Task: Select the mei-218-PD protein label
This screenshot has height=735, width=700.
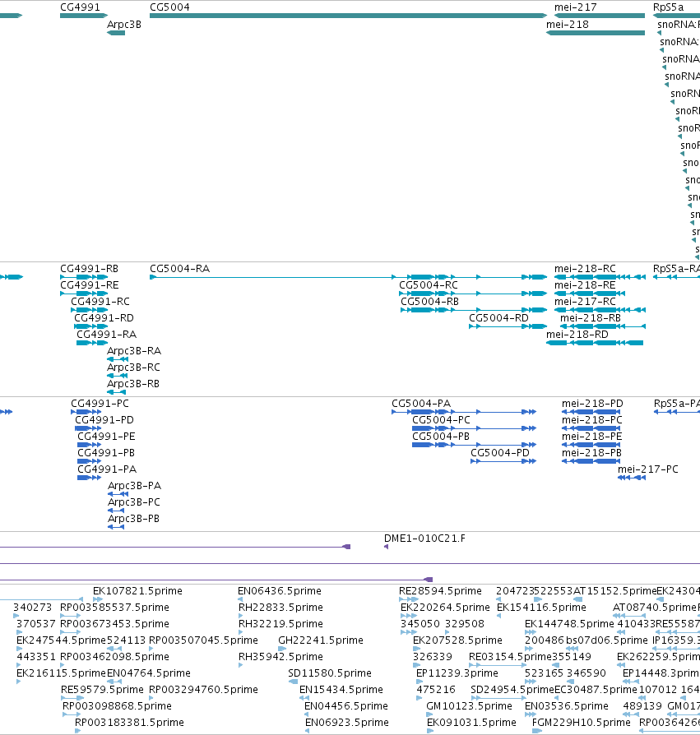Action: 592,403
